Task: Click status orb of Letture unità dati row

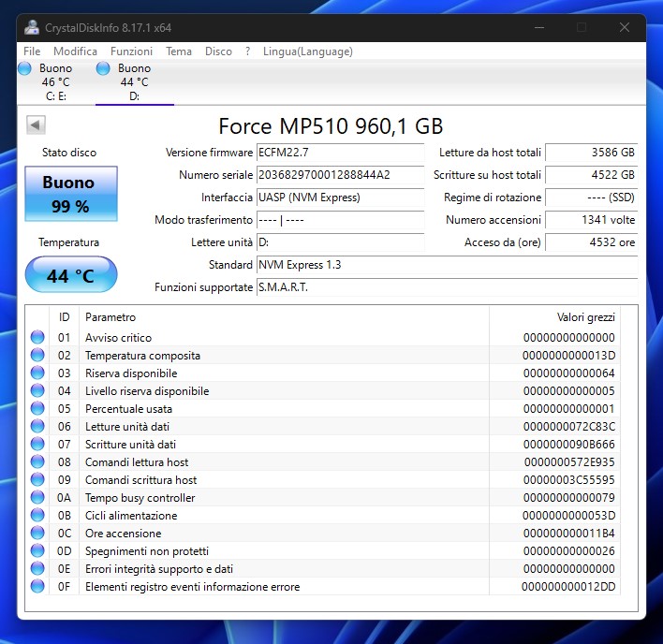Action: (x=37, y=426)
